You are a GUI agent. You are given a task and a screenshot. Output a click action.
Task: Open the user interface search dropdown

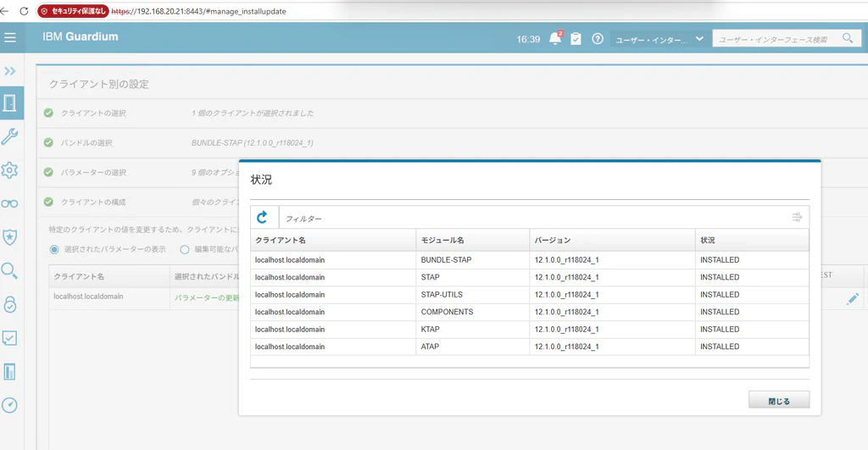659,39
